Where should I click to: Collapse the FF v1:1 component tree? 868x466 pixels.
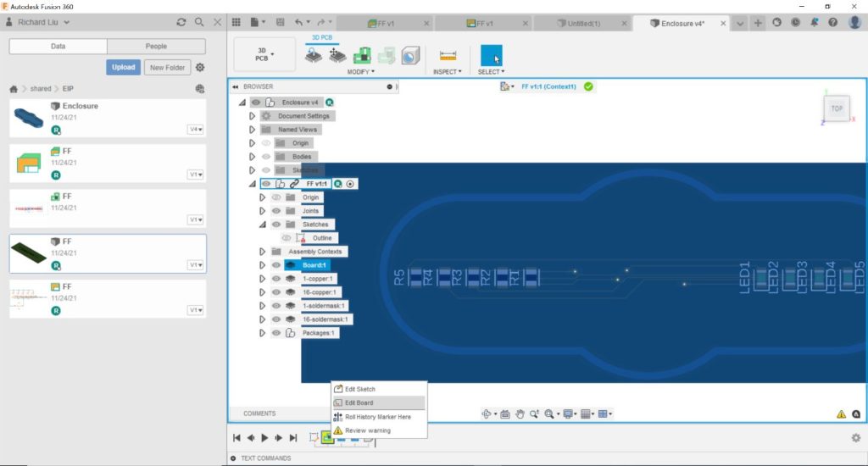[x=253, y=184]
